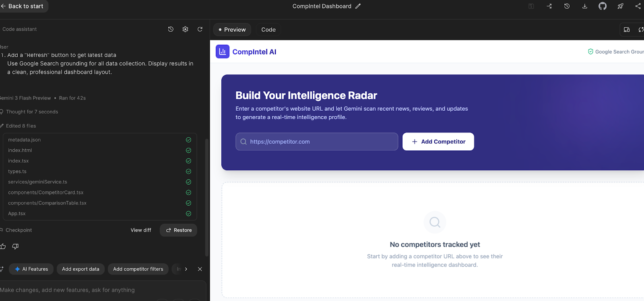Click Add export data suggestion chip
Screen dimensions: 644x301
point(80,269)
